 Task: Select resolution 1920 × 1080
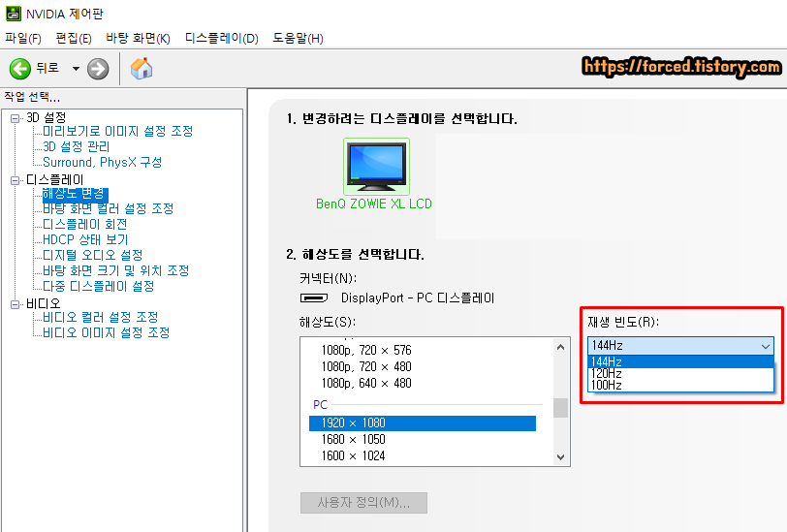423,423
